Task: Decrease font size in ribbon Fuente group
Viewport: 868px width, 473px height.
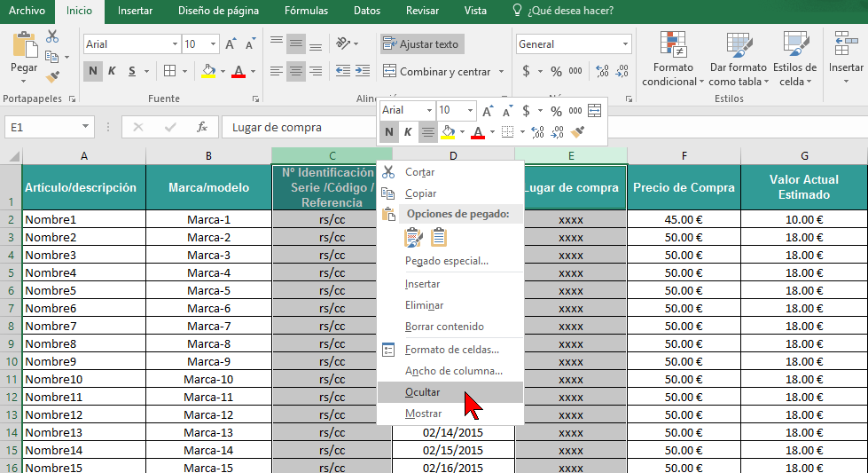Action: tap(250, 44)
